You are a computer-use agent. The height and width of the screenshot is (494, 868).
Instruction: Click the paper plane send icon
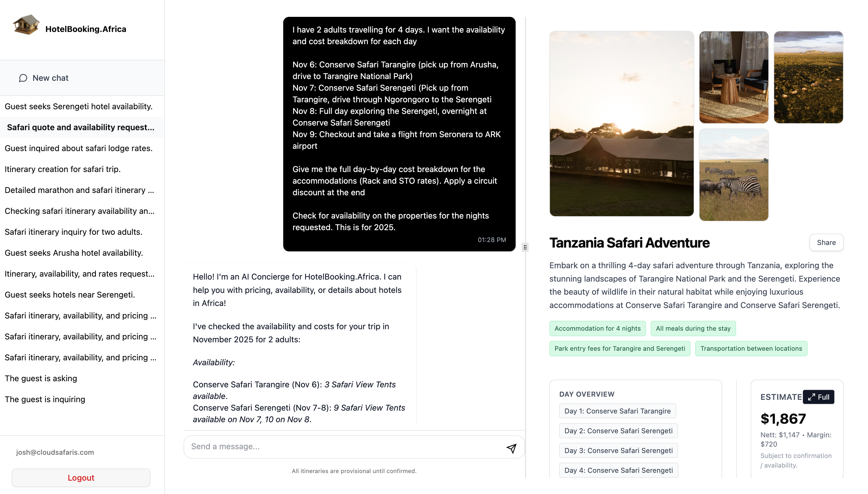511,448
